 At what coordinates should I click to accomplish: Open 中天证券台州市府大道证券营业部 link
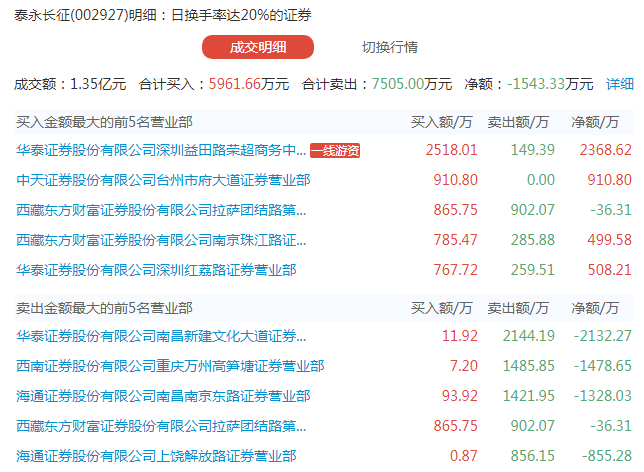[163, 180]
